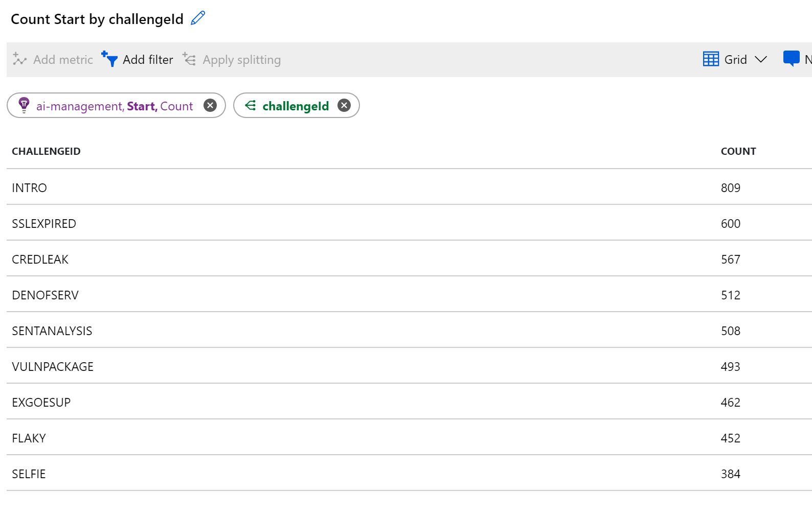The height and width of the screenshot is (517, 812).
Task: Click the pencil icon to edit chart title
Action: (x=198, y=18)
